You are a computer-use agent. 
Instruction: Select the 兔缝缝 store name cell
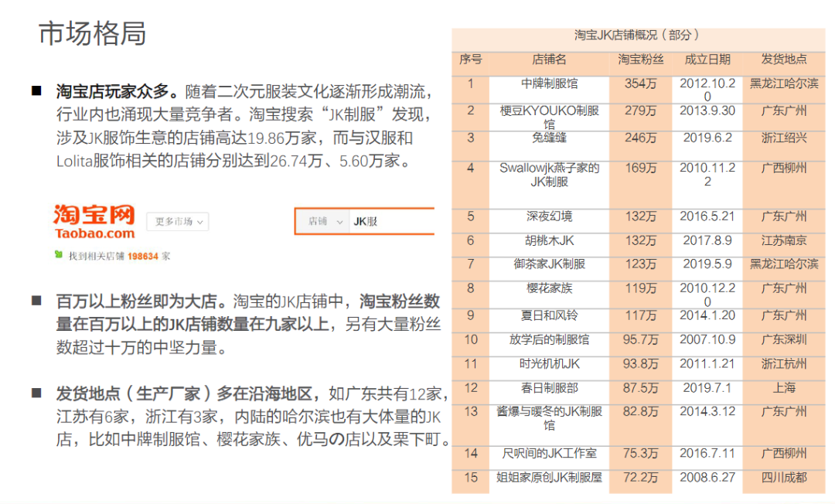point(549,146)
